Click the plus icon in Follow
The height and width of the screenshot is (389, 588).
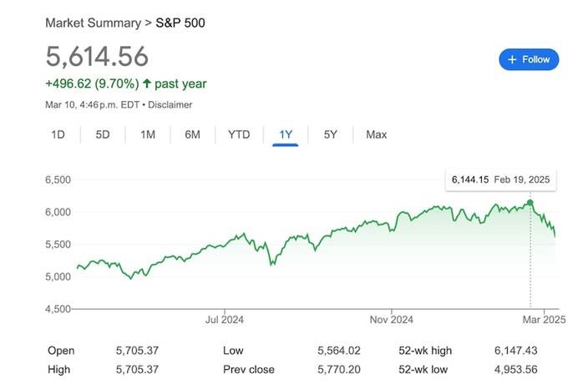[x=512, y=59]
